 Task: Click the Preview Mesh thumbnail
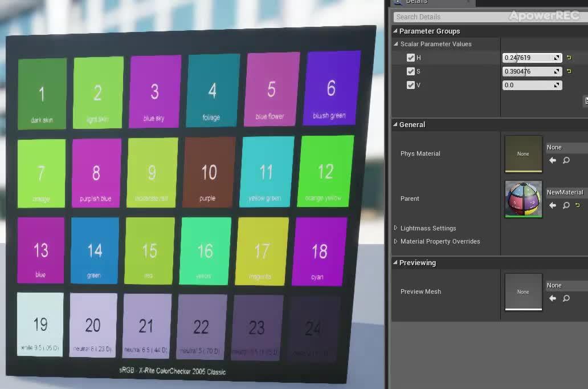pyautogui.click(x=524, y=292)
